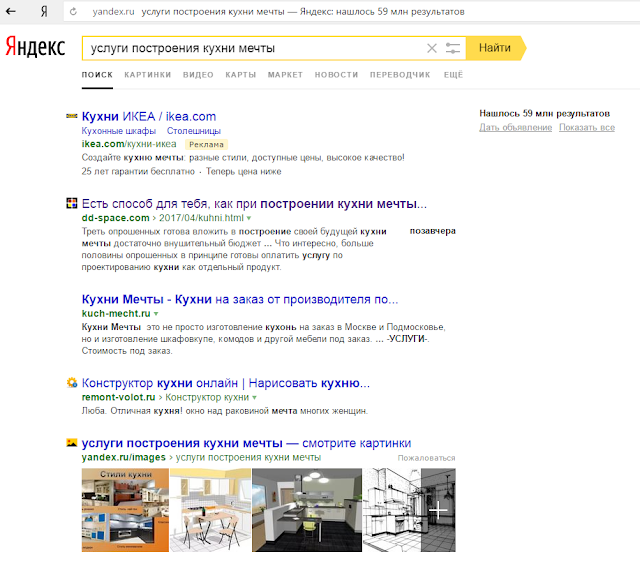Clear the search query with the X icon

pyautogui.click(x=431, y=48)
